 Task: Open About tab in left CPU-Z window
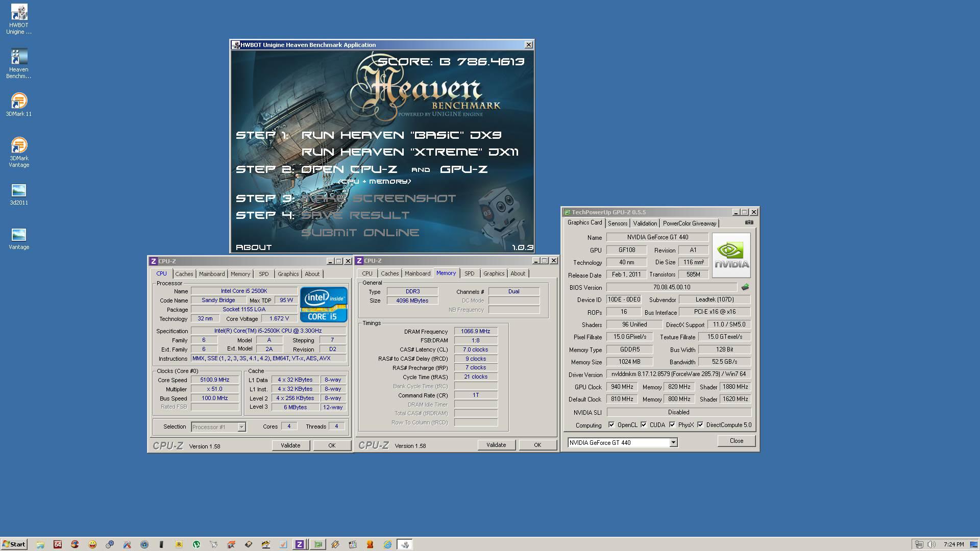[312, 274]
